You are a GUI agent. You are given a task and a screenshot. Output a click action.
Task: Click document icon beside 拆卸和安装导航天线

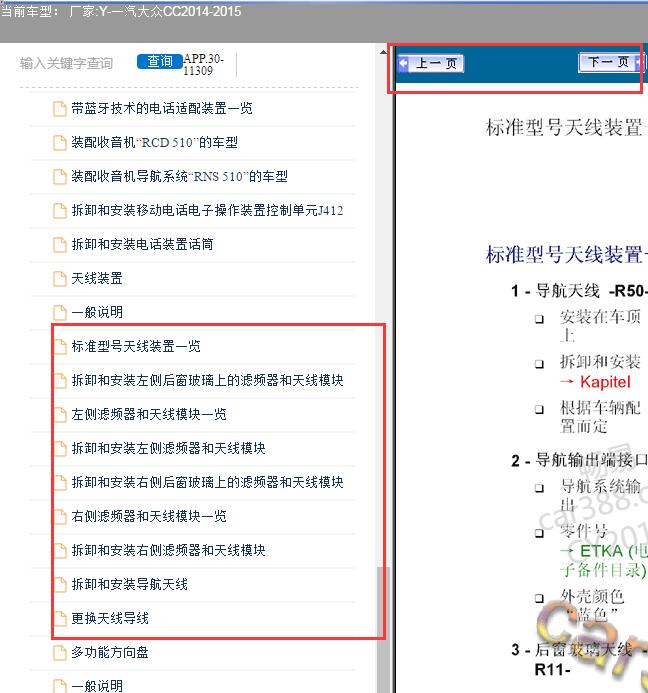[x=60, y=585]
